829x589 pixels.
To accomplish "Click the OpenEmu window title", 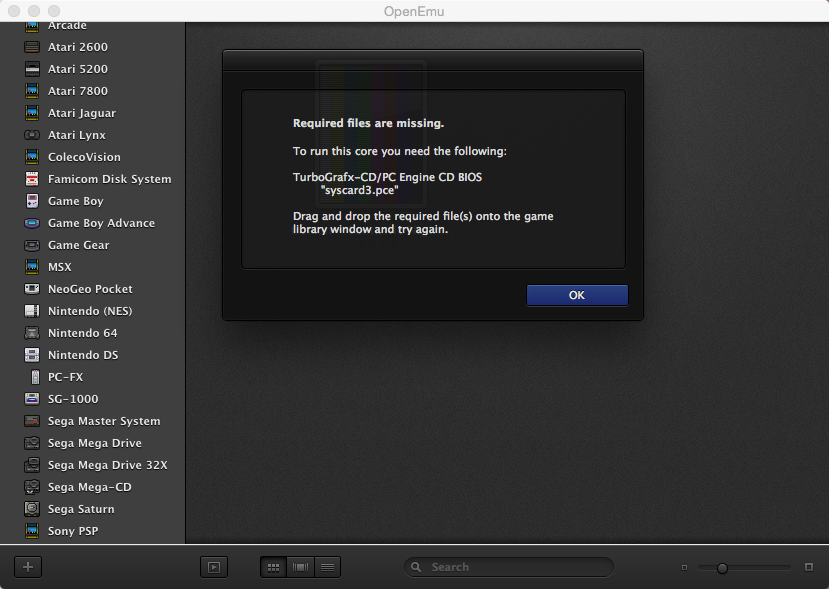I will (x=414, y=11).
